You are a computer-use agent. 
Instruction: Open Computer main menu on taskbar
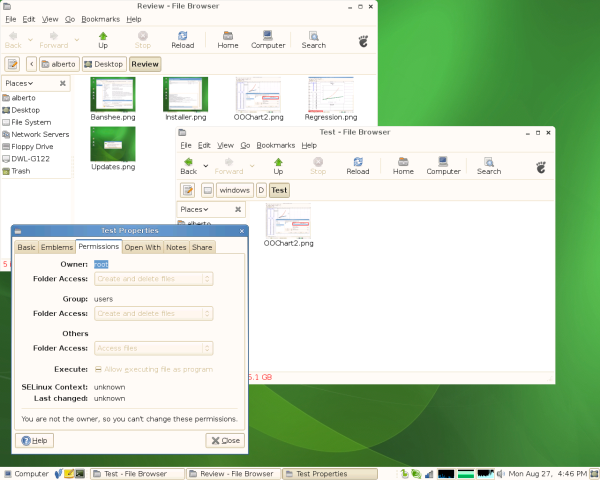[x=26, y=474]
